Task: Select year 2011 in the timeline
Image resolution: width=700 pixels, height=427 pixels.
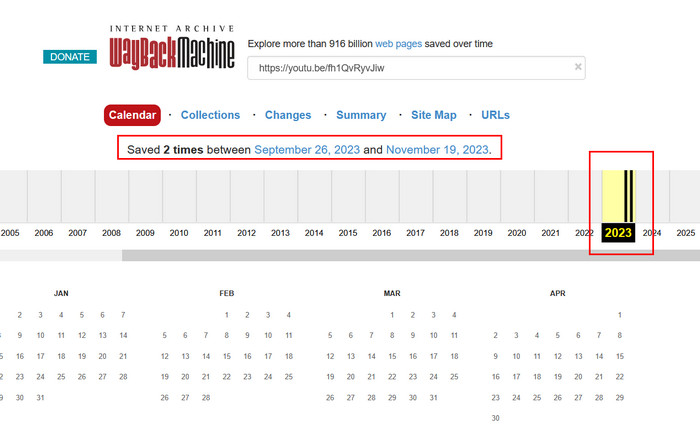Action: [x=212, y=233]
